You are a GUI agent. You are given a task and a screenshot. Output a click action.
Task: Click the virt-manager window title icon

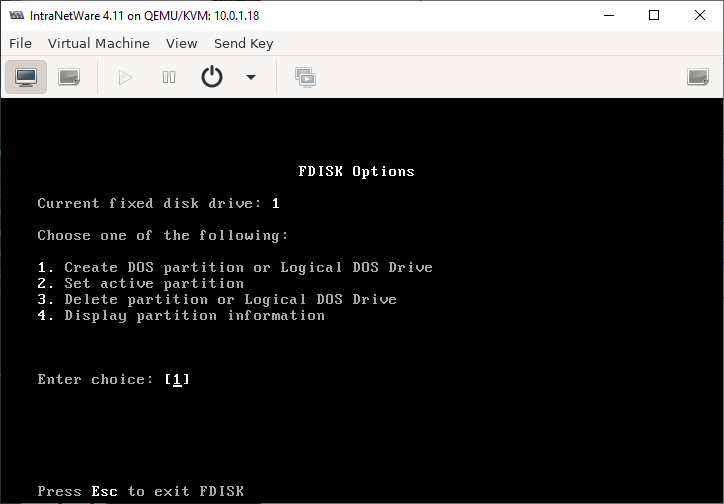coord(17,15)
